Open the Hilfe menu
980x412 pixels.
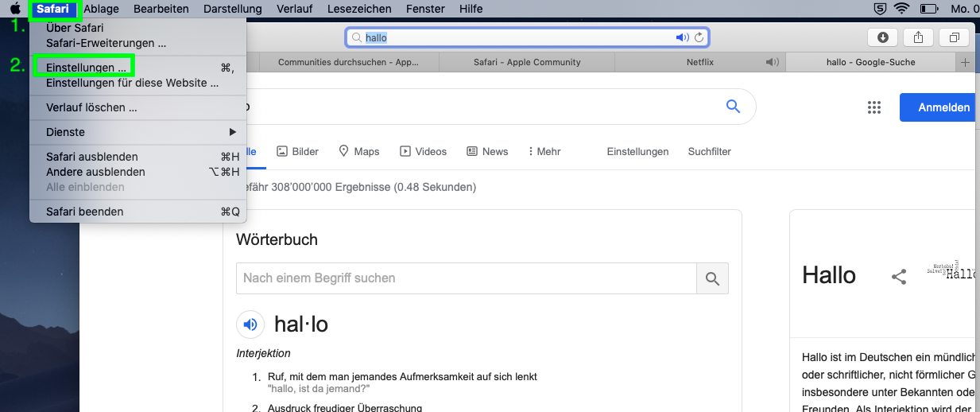click(x=471, y=9)
